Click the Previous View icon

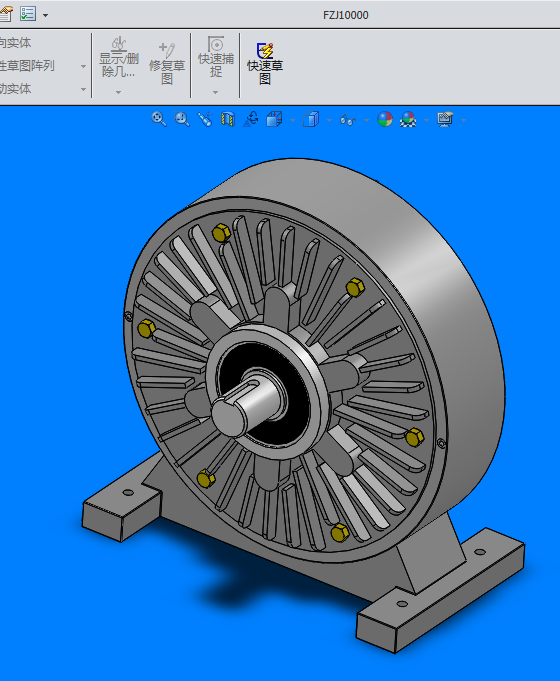click(x=205, y=119)
